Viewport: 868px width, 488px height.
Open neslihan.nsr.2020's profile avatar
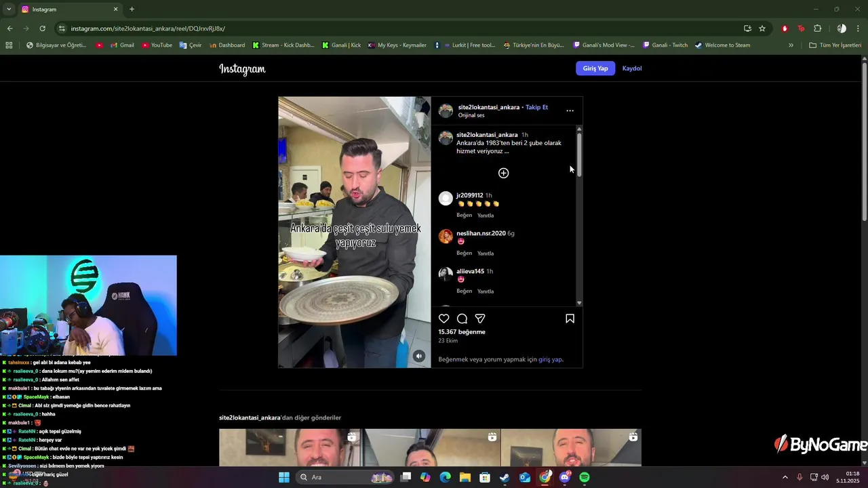click(446, 236)
